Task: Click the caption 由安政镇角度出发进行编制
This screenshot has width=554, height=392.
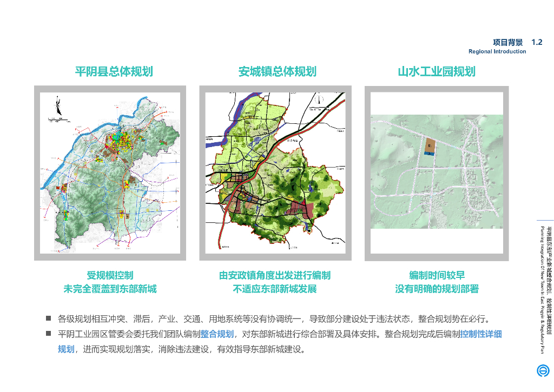Action: pyautogui.click(x=275, y=275)
